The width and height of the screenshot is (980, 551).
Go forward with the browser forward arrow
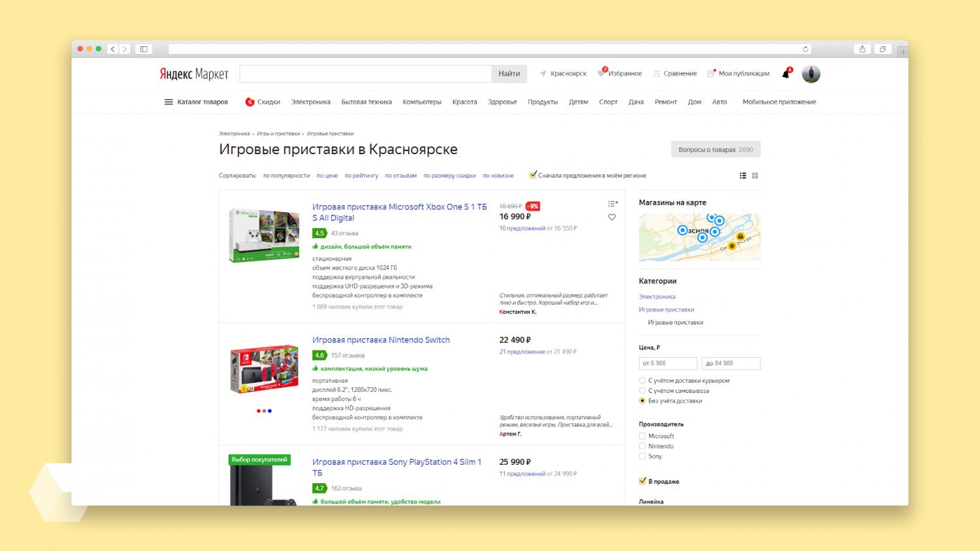click(x=125, y=49)
